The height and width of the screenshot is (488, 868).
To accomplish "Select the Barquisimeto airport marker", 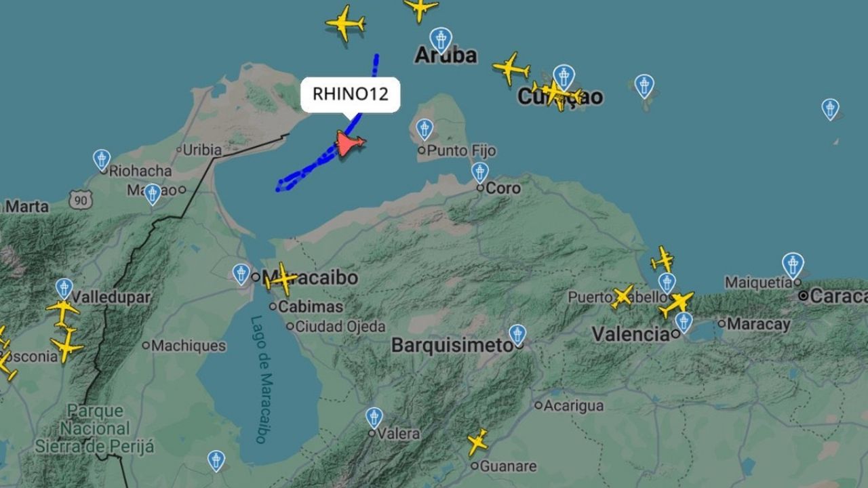I will 517,335.
